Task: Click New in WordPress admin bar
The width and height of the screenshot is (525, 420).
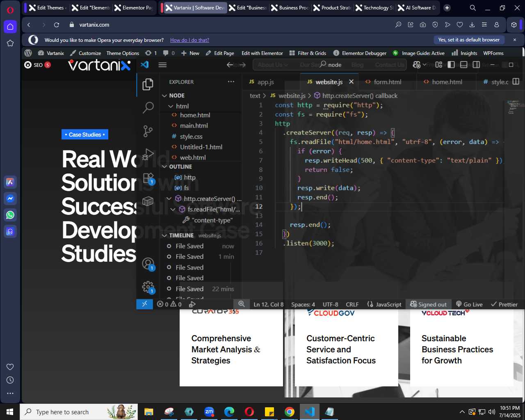Action: click(x=190, y=53)
